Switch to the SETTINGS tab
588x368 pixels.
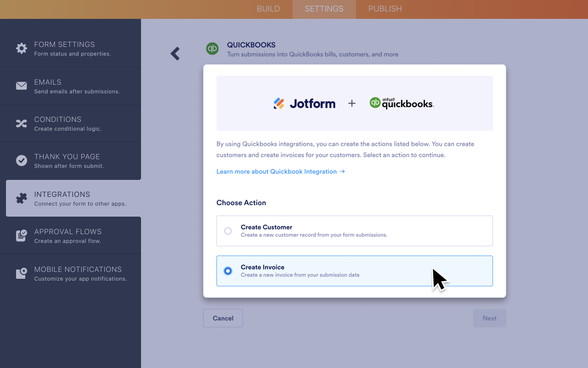pos(324,9)
